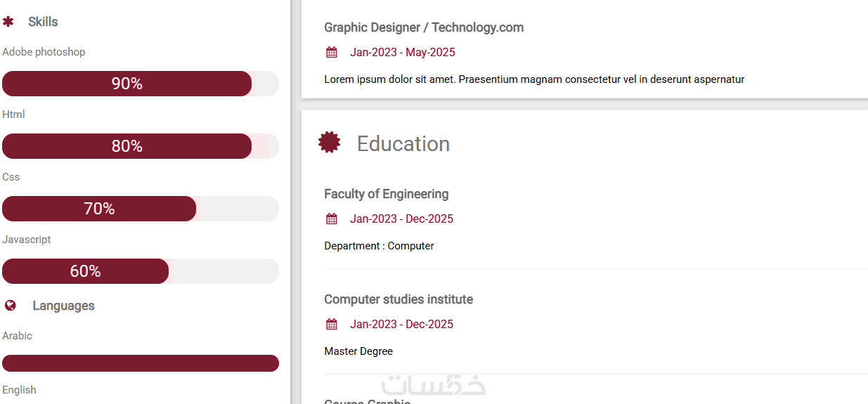
Task: Click the Master Degree text
Action: click(358, 351)
